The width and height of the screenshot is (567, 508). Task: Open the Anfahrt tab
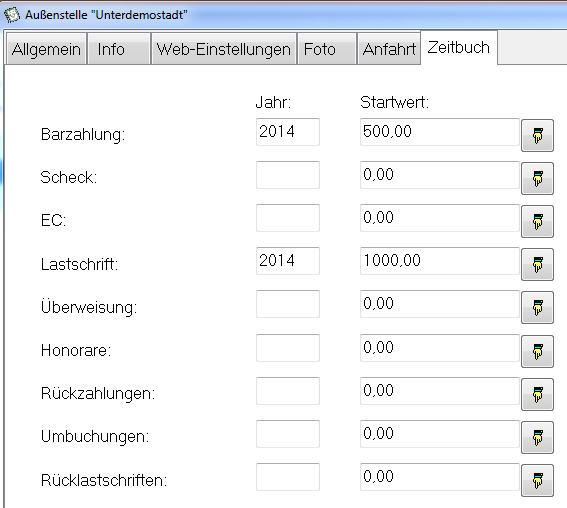click(389, 49)
